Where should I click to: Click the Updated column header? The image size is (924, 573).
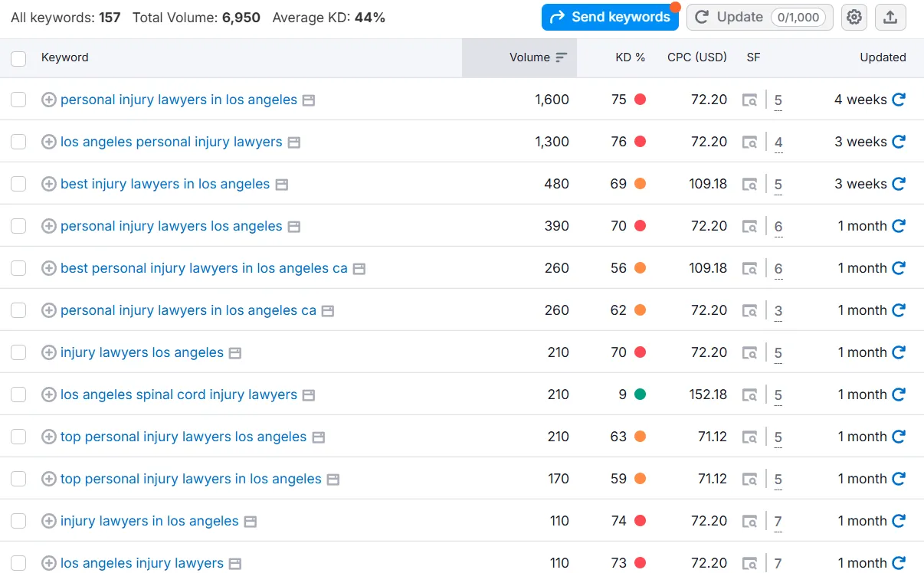click(882, 57)
